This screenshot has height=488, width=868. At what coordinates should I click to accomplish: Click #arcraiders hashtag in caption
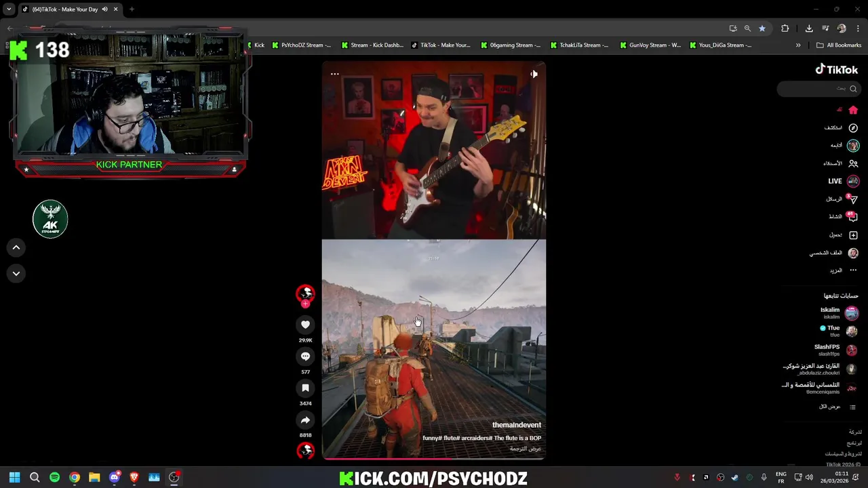click(476, 438)
